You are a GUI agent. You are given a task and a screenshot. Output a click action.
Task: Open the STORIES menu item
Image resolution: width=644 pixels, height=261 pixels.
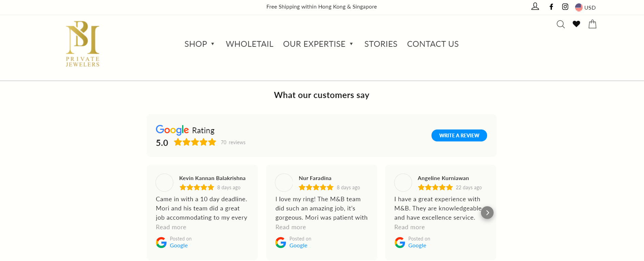pyautogui.click(x=381, y=44)
